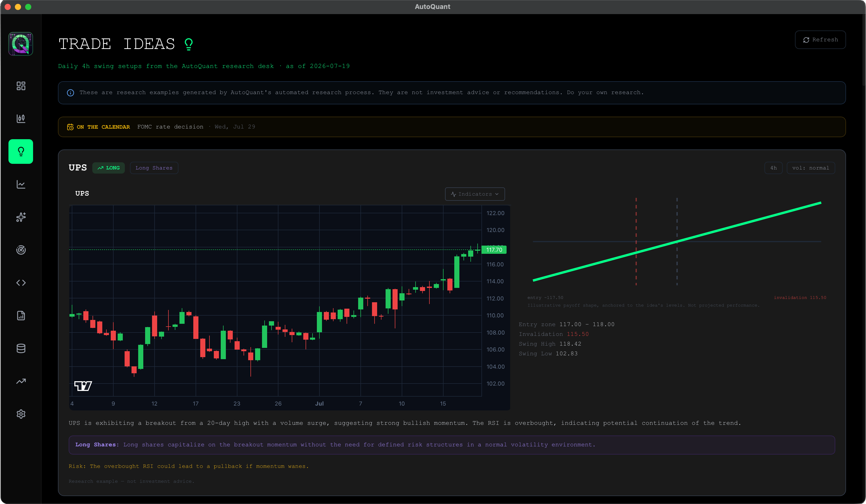Expand the Indicators dropdown
The height and width of the screenshot is (504, 866).
tap(475, 194)
